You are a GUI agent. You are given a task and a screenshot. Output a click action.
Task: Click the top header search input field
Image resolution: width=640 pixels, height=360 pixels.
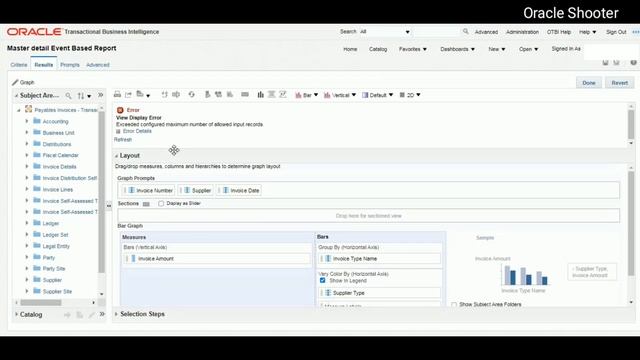tap(436, 31)
